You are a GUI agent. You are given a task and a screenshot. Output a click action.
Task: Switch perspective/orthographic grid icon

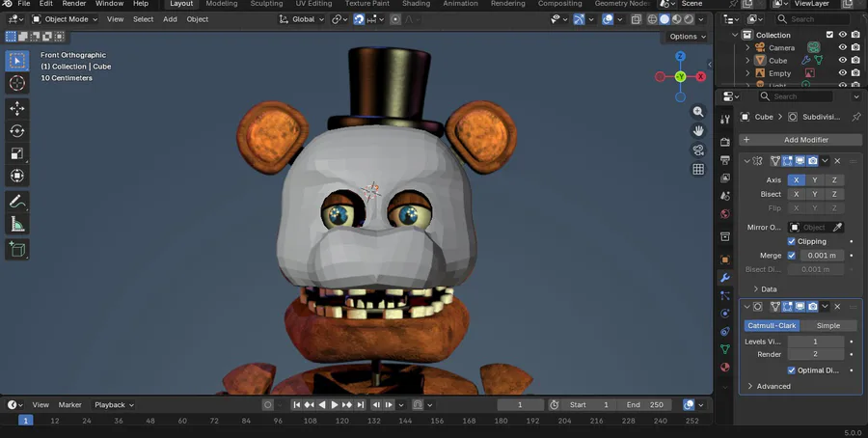[698, 170]
